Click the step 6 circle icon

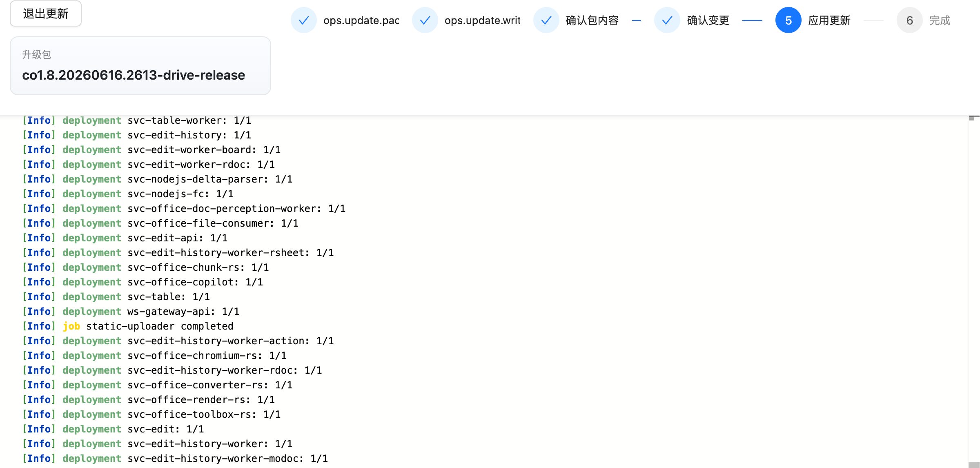909,20
